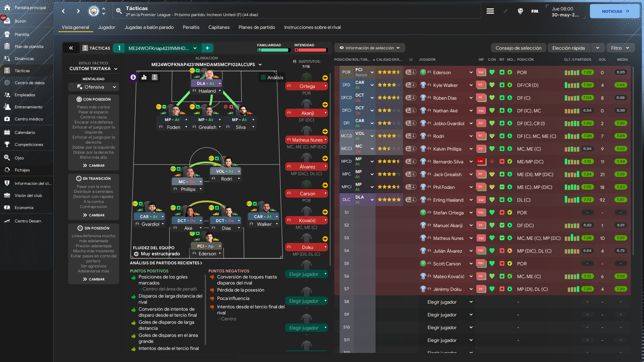644x362 pixels.
Task: Open the Filtro dropdown
Action: click(x=620, y=48)
